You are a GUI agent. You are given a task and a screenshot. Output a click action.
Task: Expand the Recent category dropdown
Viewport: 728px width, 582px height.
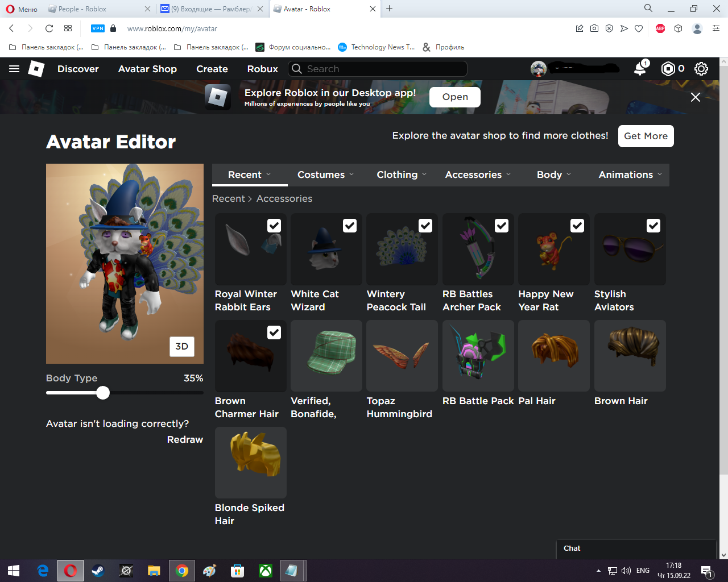coord(250,174)
